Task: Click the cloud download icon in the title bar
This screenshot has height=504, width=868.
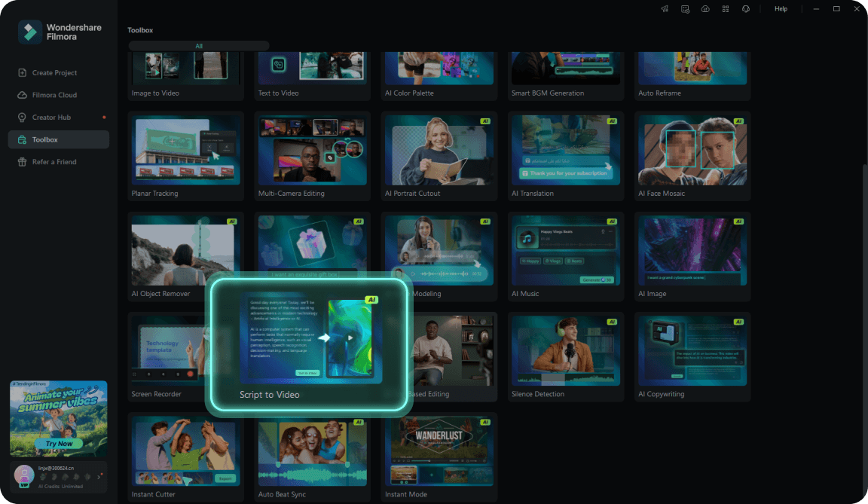Action: [x=705, y=9]
